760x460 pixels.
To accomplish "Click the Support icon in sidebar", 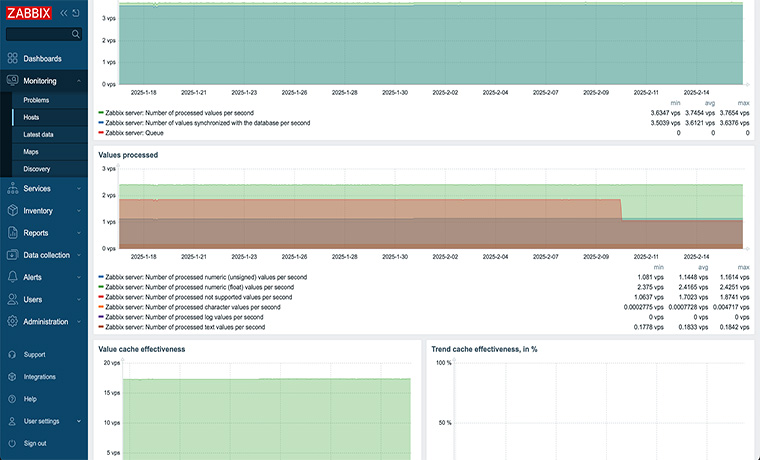I will pos(12,354).
